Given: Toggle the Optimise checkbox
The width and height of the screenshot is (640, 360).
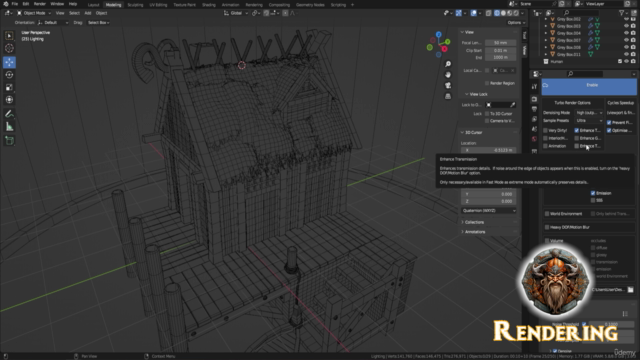Looking at the screenshot, I should (x=609, y=131).
